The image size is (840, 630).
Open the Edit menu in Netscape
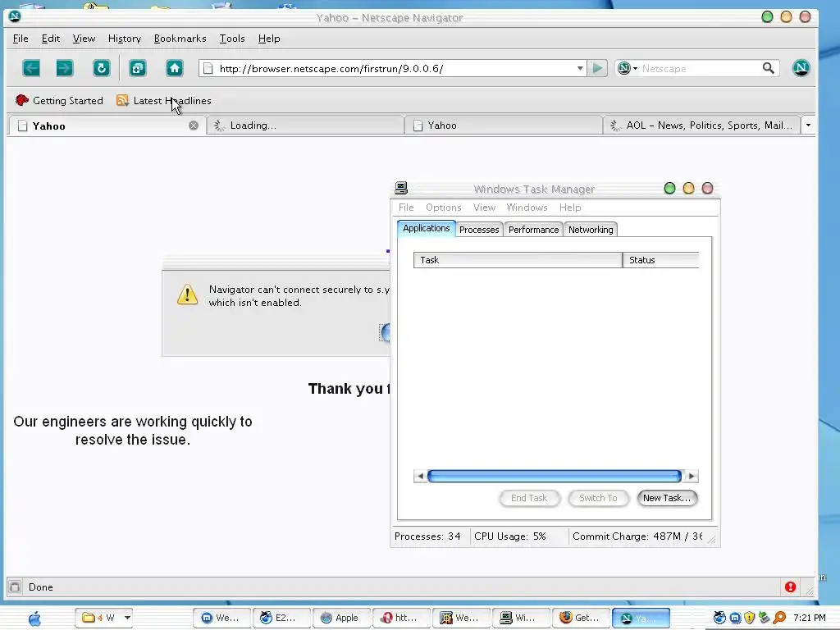pyautogui.click(x=50, y=38)
